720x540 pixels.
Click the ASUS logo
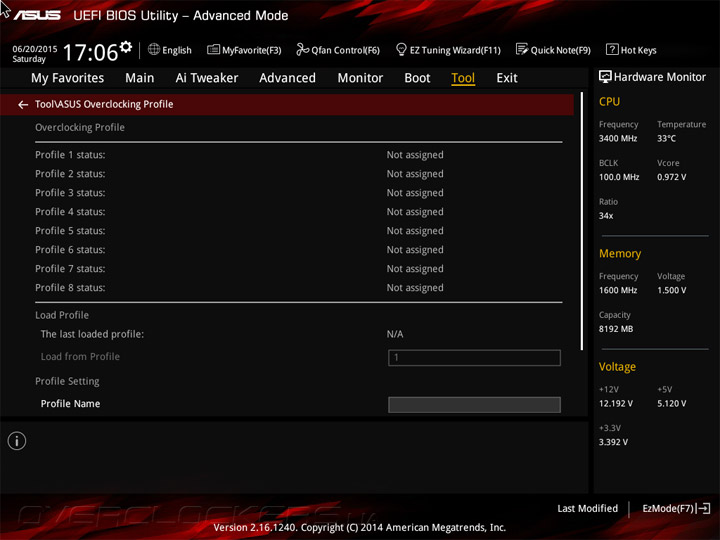pos(37,15)
